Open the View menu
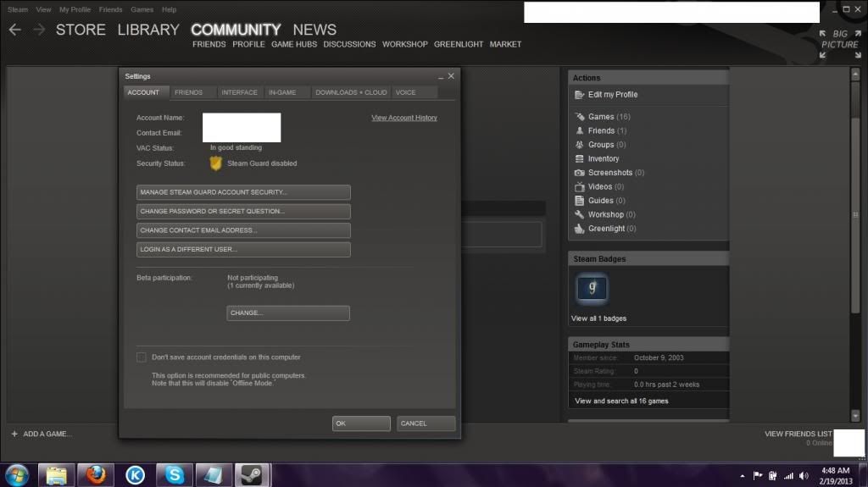Viewport: 868px width, 487px height. coord(43,9)
